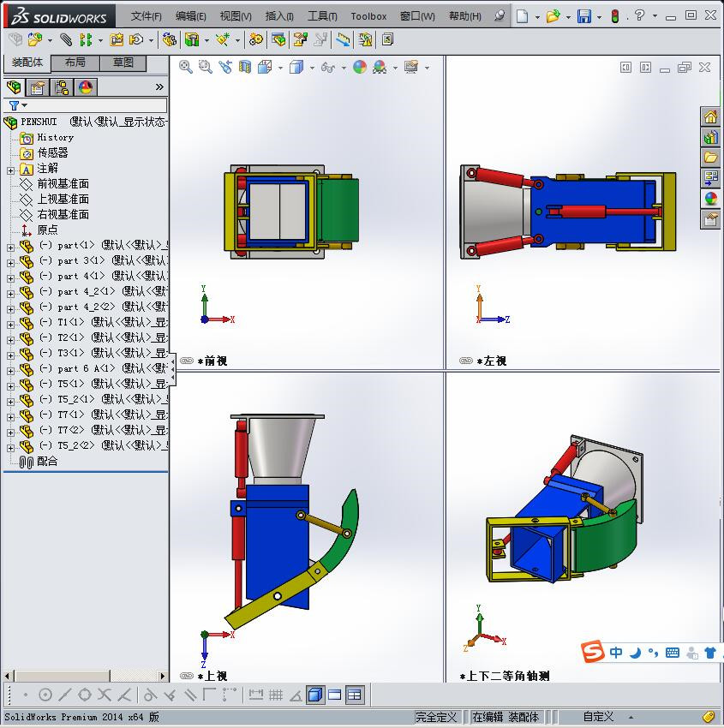724x728 pixels.
Task: Open the 插入(I) menu
Action: [x=279, y=16]
